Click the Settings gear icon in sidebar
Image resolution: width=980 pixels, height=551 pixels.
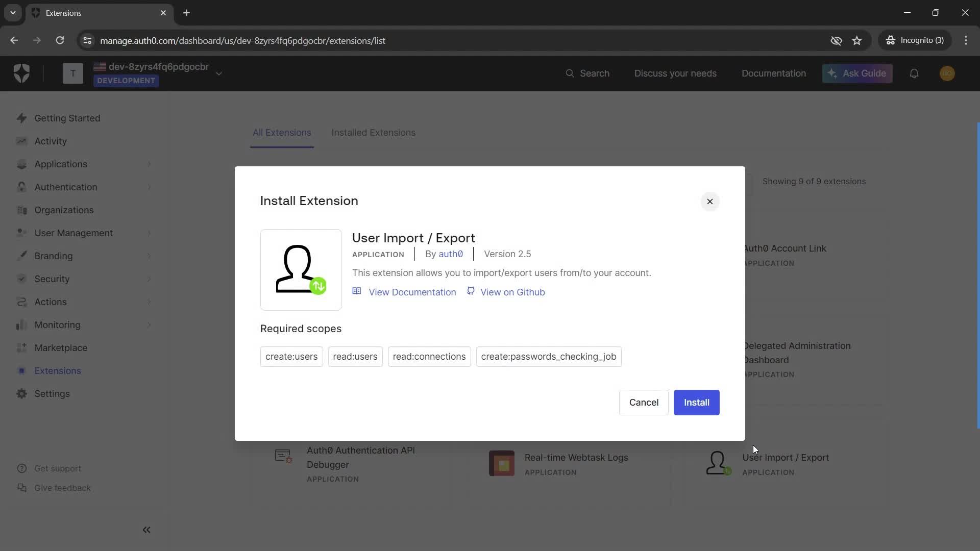(x=21, y=394)
